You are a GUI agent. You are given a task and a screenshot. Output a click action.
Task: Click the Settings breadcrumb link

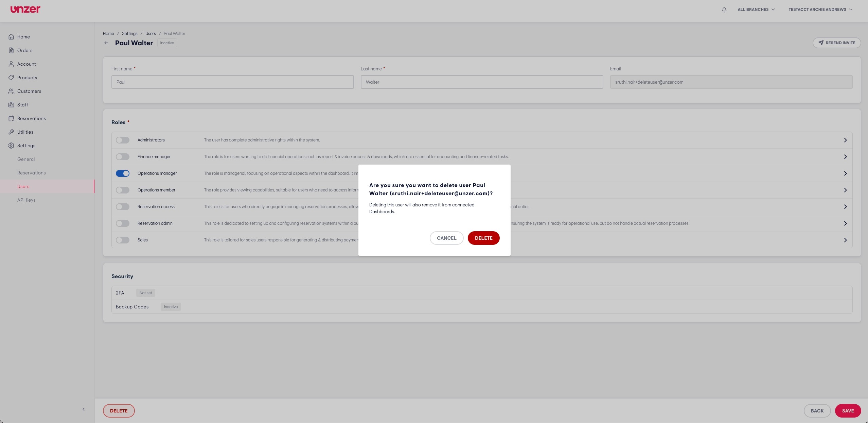pos(130,34)
